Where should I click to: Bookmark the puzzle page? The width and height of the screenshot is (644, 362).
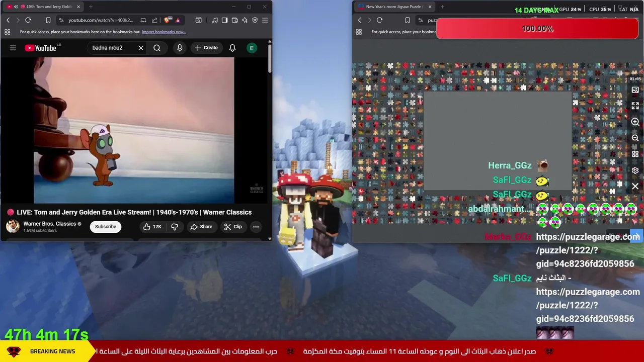(x=408, y=20)
